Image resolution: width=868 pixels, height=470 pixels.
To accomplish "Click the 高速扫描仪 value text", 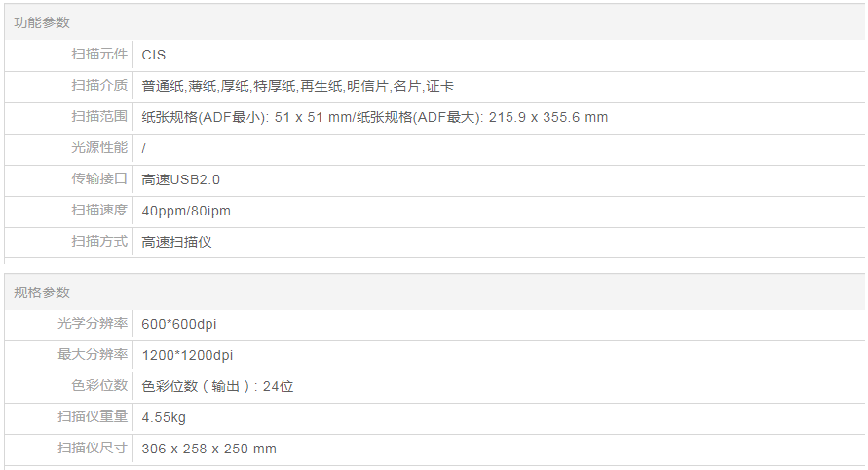I will 176,242.
